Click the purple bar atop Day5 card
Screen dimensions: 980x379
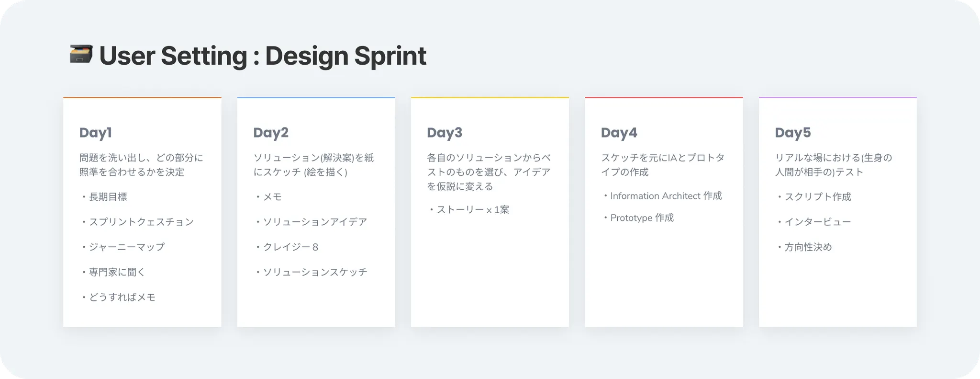[837, 98]
